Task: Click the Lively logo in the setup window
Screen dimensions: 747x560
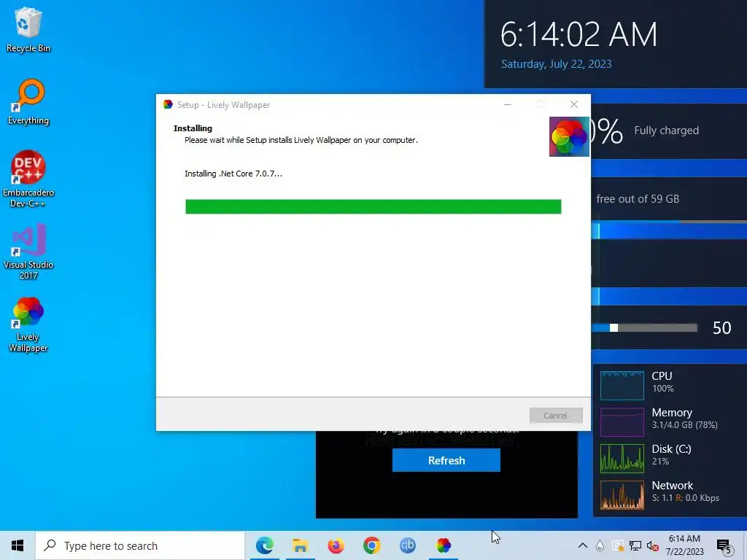Action: click(569, 136)
